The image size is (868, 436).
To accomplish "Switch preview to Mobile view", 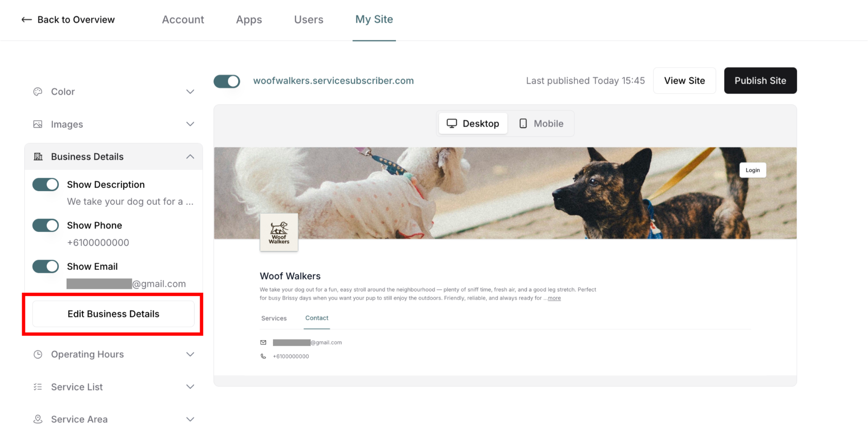I will pos(541,123).
